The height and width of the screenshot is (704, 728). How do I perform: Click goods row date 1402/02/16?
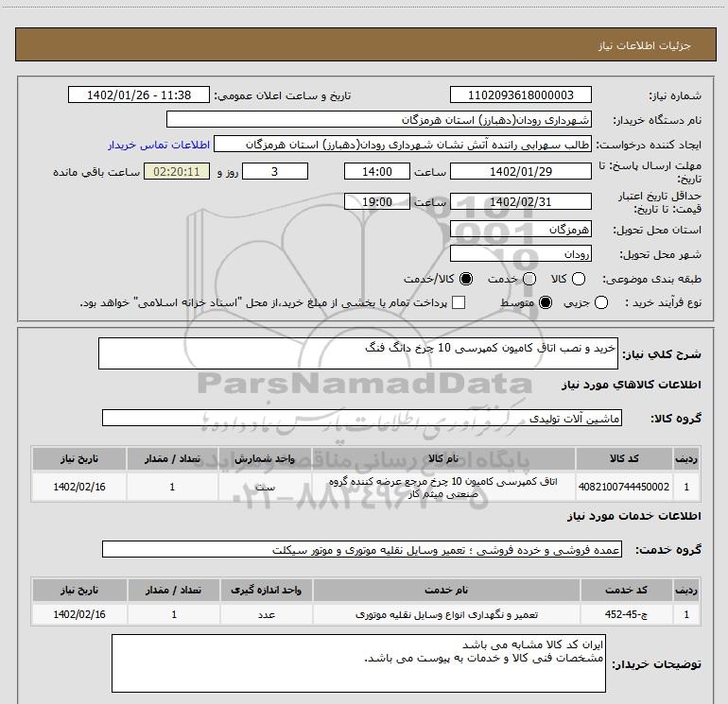[79, 487]
